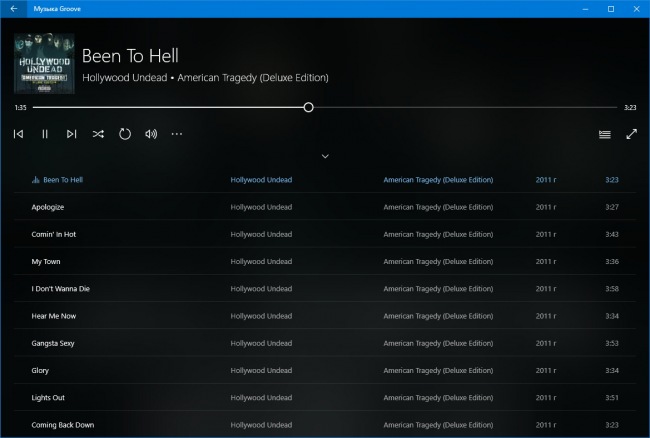Select the track Comin' In Hot
The image size is (650, 438).
tap(325, 234)
